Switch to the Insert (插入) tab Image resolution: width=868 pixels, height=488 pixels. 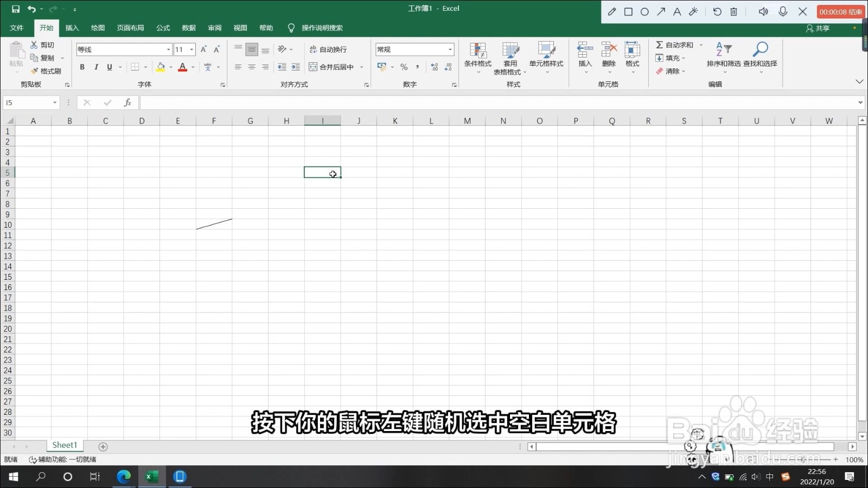pyautogui.click(x=72, y=28)
